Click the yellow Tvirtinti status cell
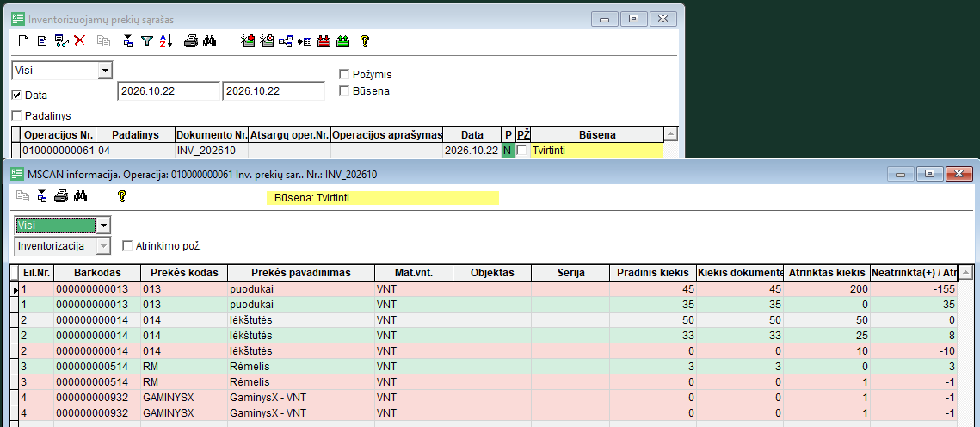This screenshot has height=427, width=980. pos(597,151)
